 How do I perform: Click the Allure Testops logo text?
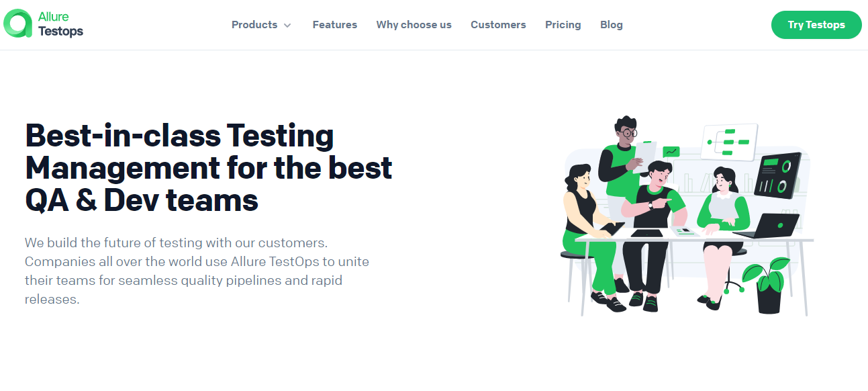pyautogui.click(x=60, y=24)
